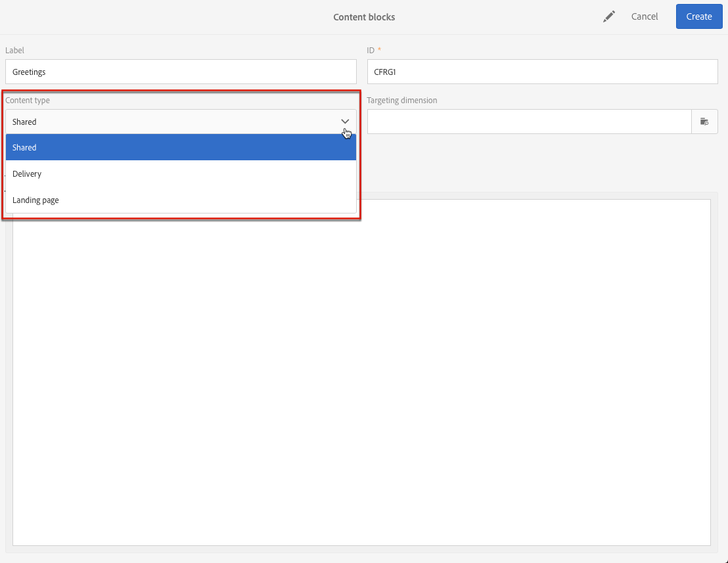Click inside the Targeting dimension text field
Screen dimensions: 728x563
[x=530, y=122]
